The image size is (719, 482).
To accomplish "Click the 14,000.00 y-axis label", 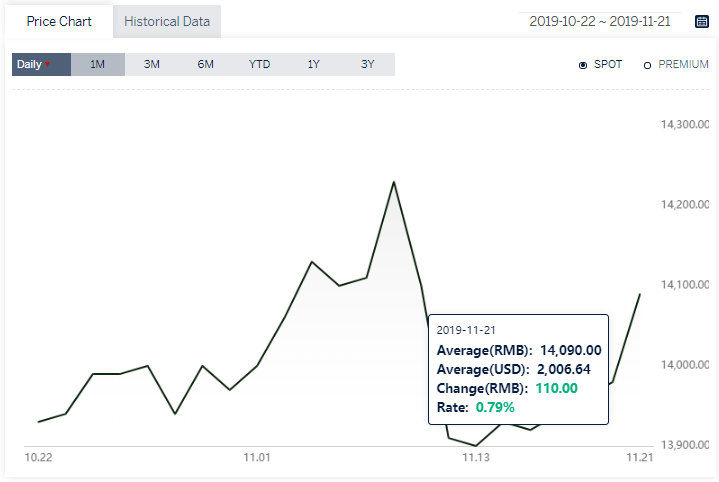I will click(x=685, y=365).
